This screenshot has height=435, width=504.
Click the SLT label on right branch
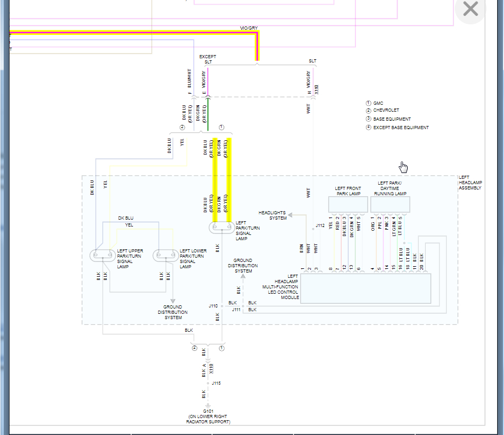(313, 61)
